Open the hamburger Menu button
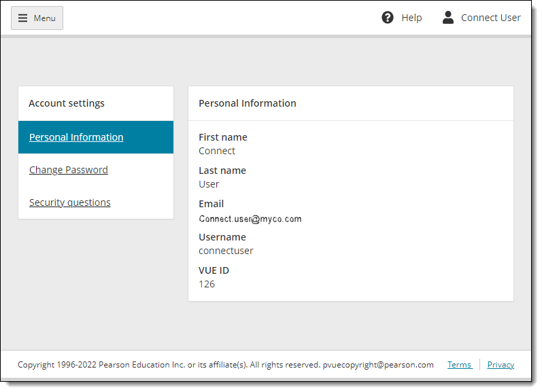Screen dimensions: 542x392 tap(37, 18)
